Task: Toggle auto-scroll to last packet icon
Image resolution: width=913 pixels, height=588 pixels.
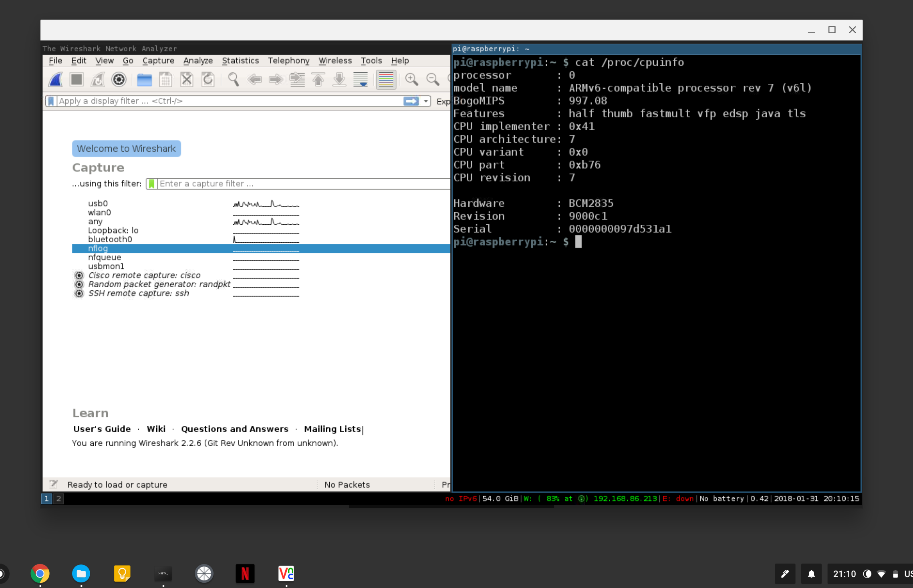Action: point(361,80)
